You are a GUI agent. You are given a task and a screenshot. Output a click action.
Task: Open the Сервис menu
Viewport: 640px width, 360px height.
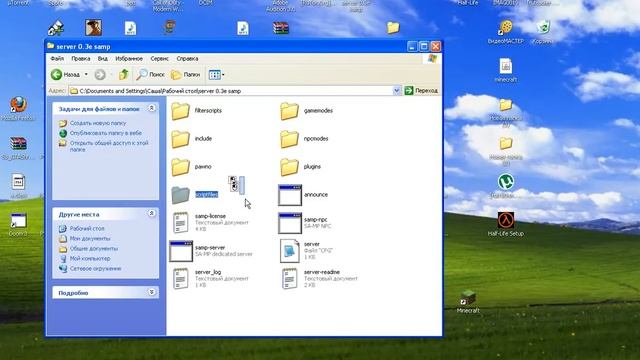point(160,59)
